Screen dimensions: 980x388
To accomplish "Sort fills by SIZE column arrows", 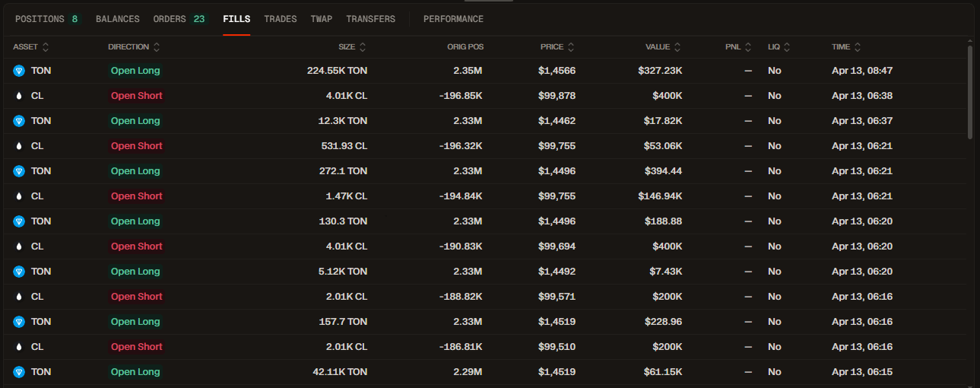I will 363,47.
